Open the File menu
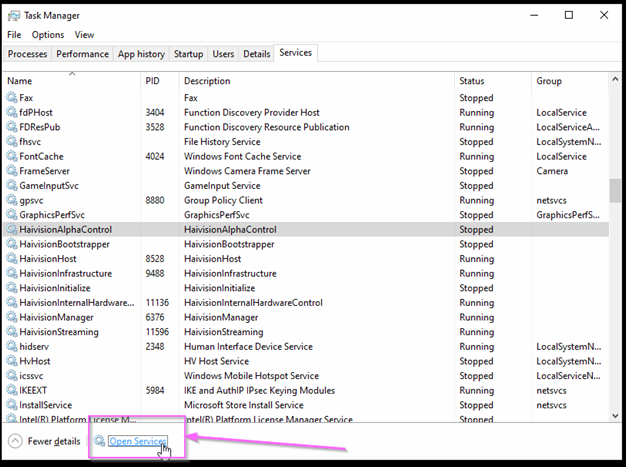 tap(14, 35)
